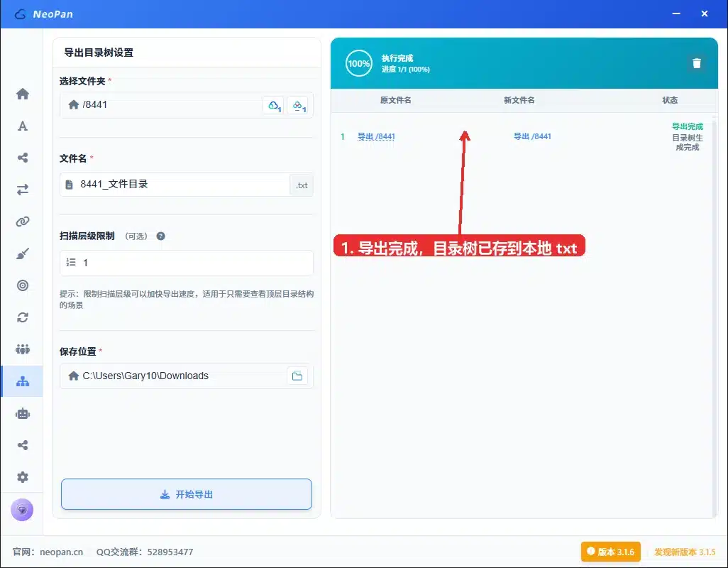The height and width of the screenshot is (568, 728).
Task: Click the 执行完成 heading
Action: click(397, 58)
